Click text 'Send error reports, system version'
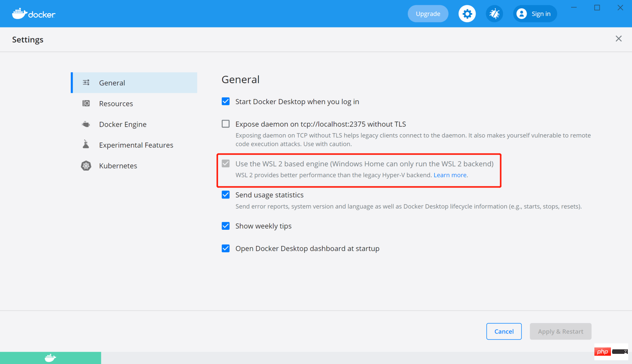The width and height of the screenshot is (632, 364). pyautogui.click(x=284, y=206)
